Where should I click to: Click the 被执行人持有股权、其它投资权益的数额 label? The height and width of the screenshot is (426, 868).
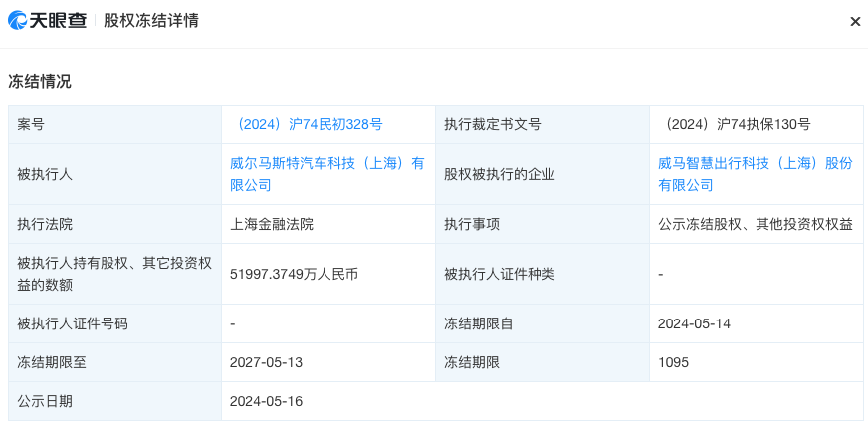click(x=115, y=274)
